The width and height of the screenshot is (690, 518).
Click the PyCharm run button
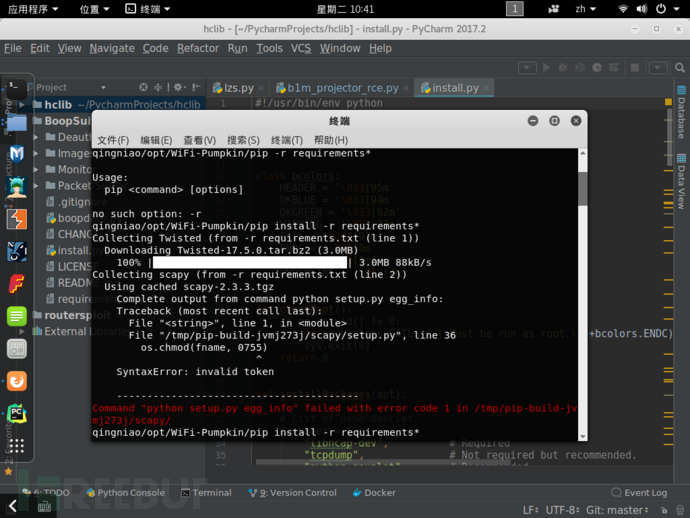point(546,67)
